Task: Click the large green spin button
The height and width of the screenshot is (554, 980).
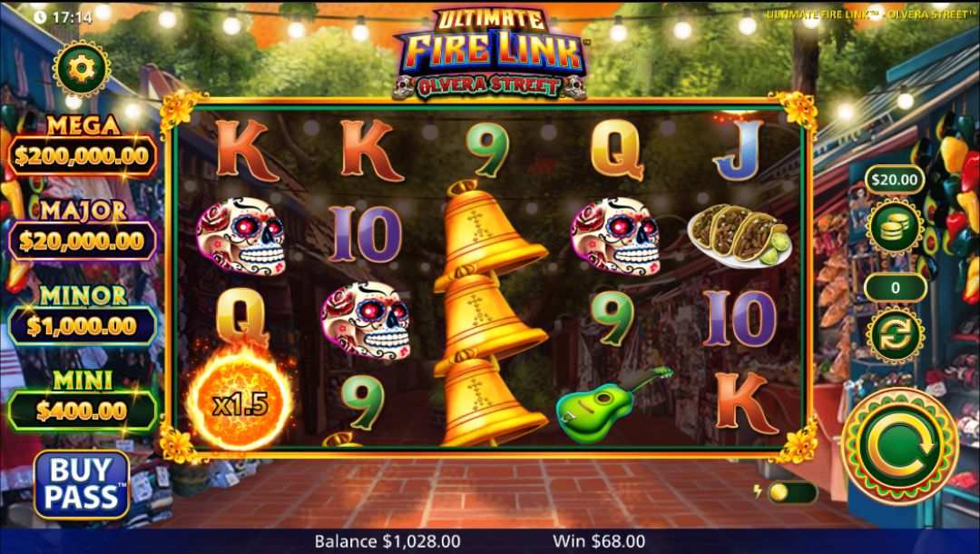Action: pos(899,447)
